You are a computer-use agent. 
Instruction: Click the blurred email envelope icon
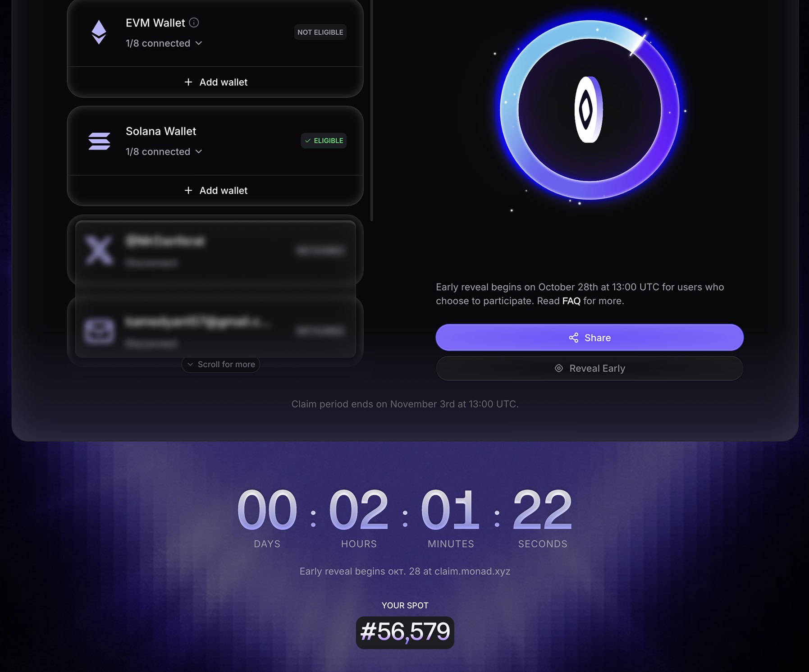tap(99, 331)
